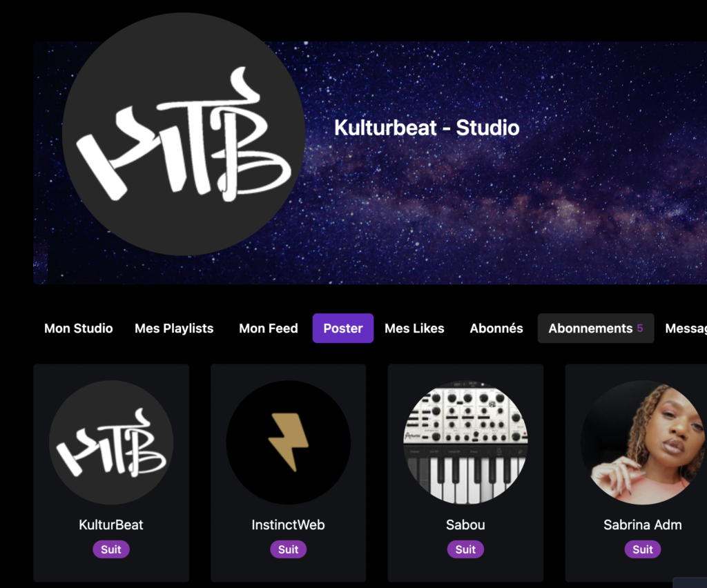Screen dimensions: 707x588
Task: Click the Kulturbeat - Studio title text
Action: 427,128
